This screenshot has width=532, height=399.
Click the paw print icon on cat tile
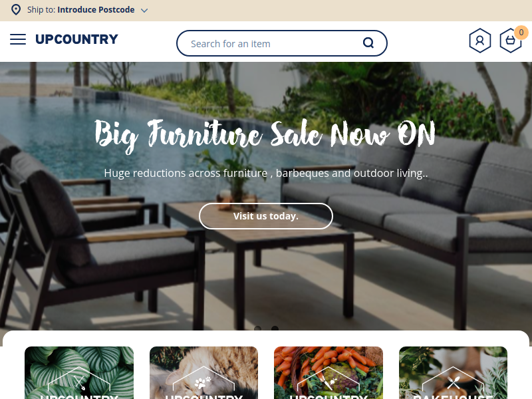(203, 383)
